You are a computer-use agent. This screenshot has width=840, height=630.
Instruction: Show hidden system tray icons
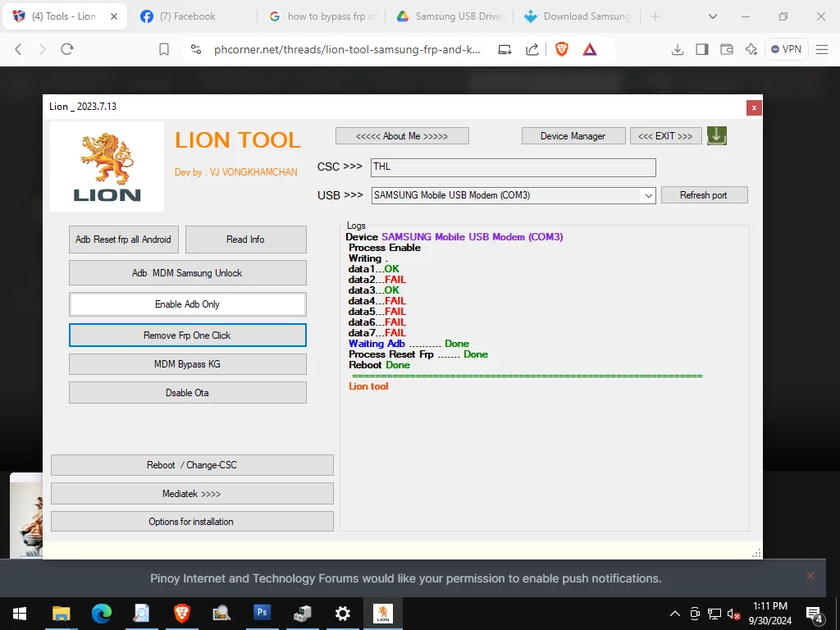(675, 614)
